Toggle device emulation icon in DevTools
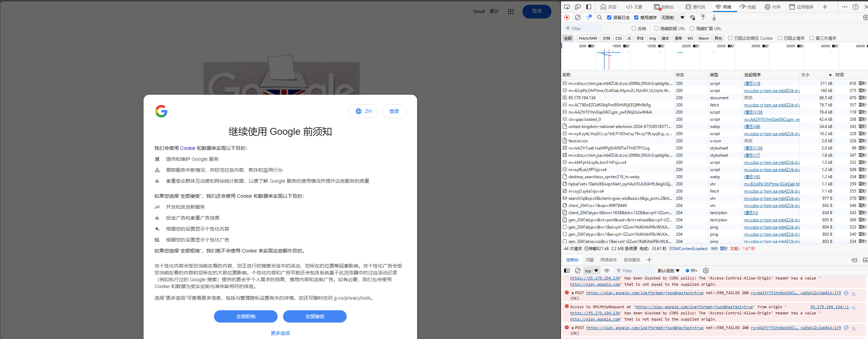The image size is (868, 339). (578, 7)
